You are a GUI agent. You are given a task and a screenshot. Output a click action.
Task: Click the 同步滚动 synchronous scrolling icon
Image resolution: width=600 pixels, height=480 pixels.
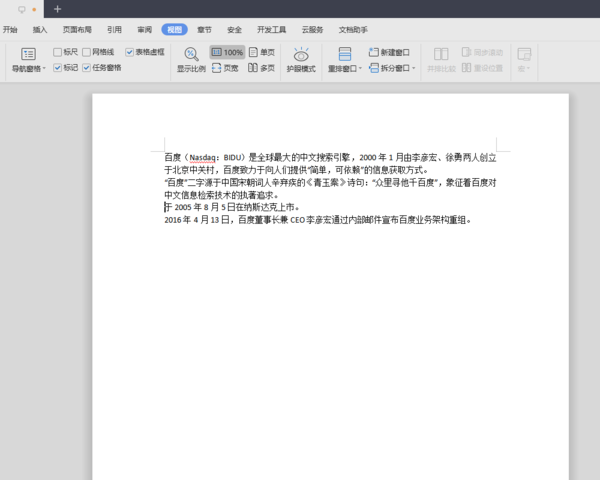point(466,52)
